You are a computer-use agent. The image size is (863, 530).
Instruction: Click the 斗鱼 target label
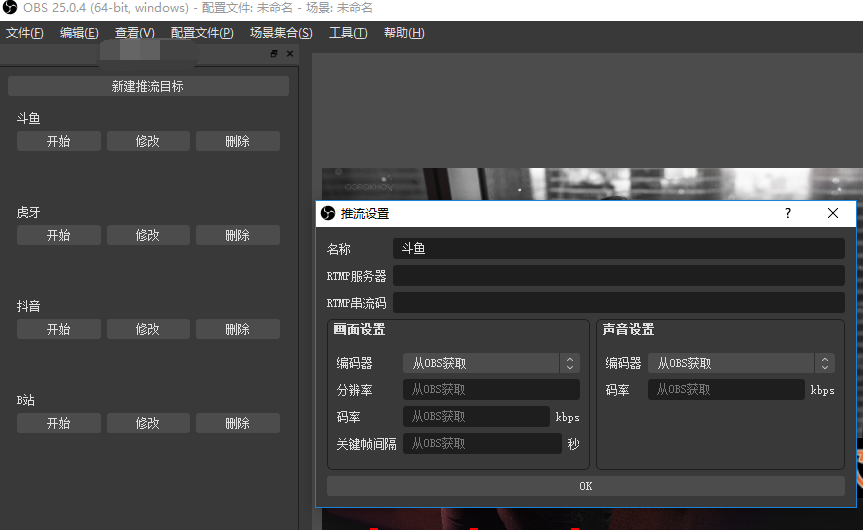pos(29,118)
